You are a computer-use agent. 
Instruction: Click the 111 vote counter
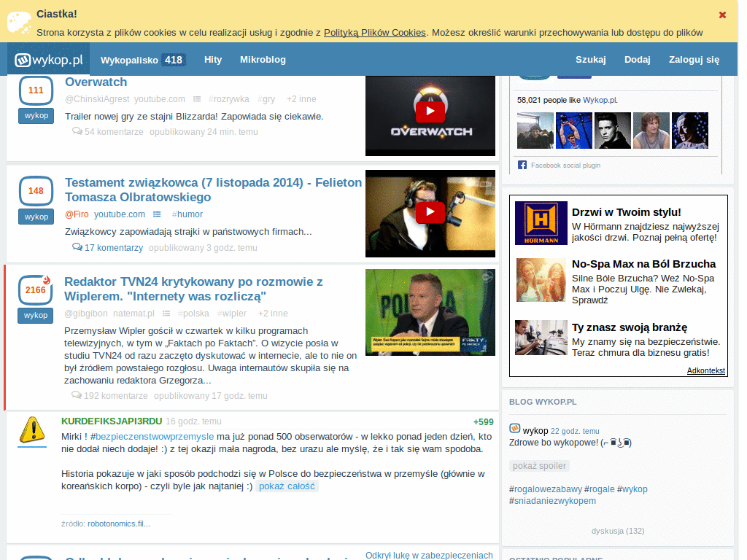point(36,90)
